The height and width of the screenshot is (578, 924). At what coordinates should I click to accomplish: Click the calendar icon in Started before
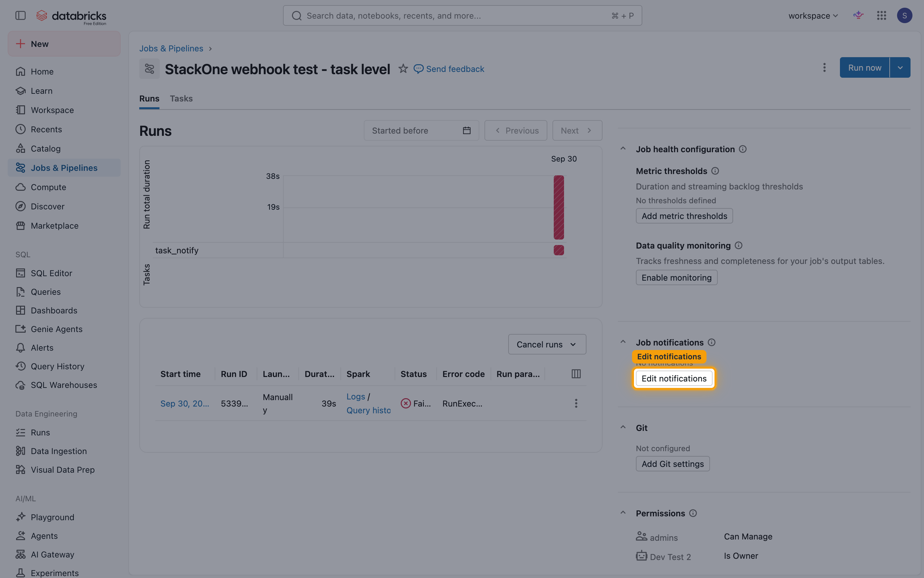[466, 131]
